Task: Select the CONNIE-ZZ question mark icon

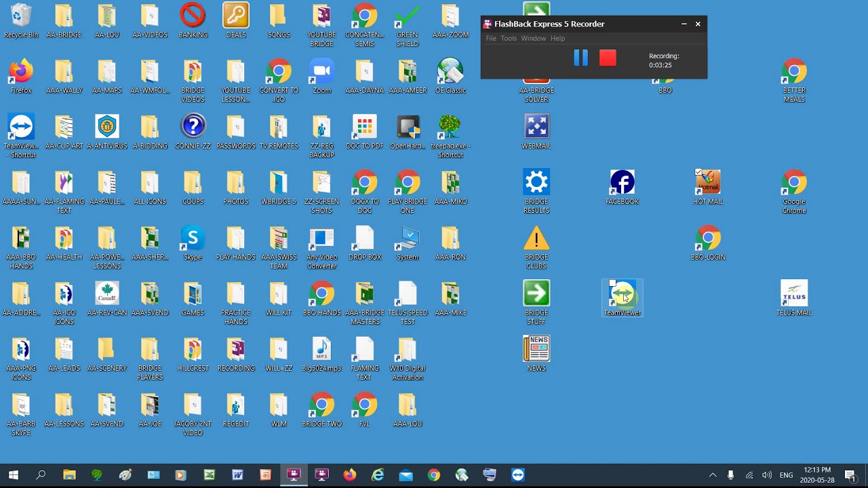Action: point(193,132)
